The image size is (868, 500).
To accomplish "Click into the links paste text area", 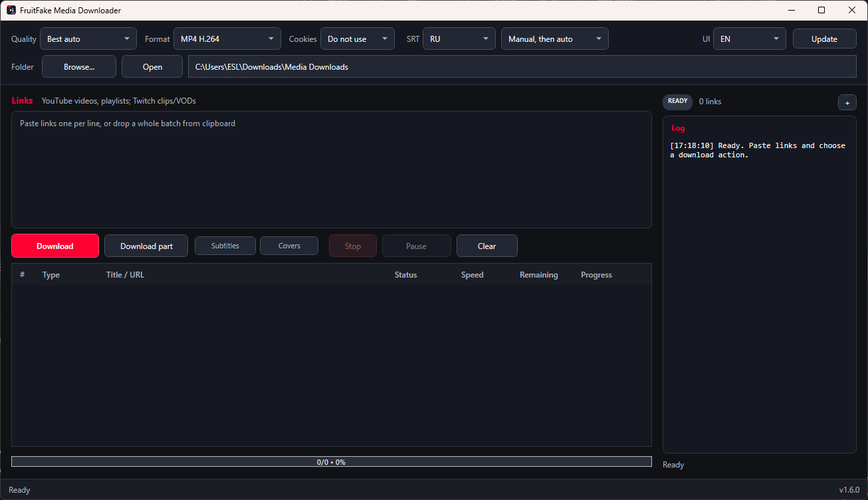I will pyautogui.click(x=332, y=169).
